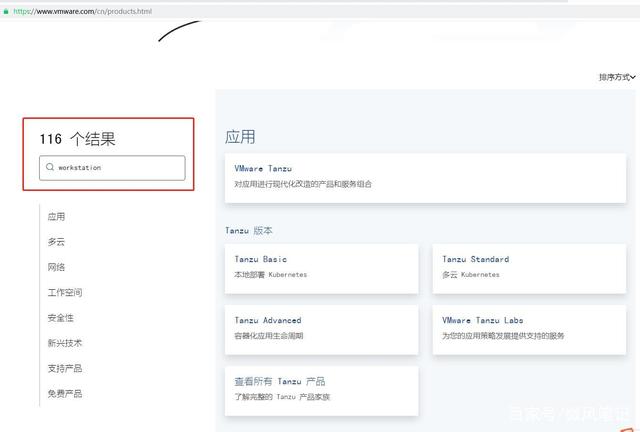Click 多云 Kubernetes description text

coord(471,275)
